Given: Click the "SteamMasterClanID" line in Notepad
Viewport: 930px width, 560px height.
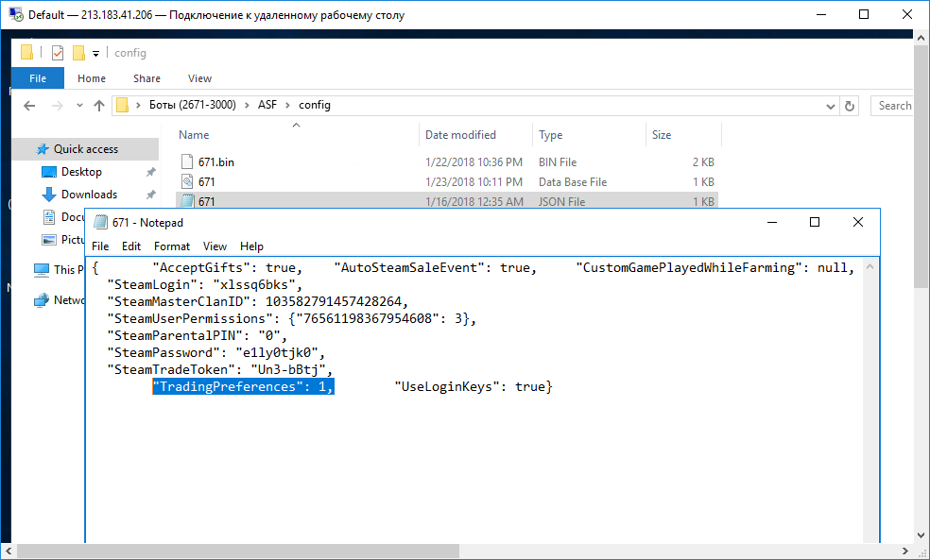Looking at the screenshot, I should tap(257, 301).
